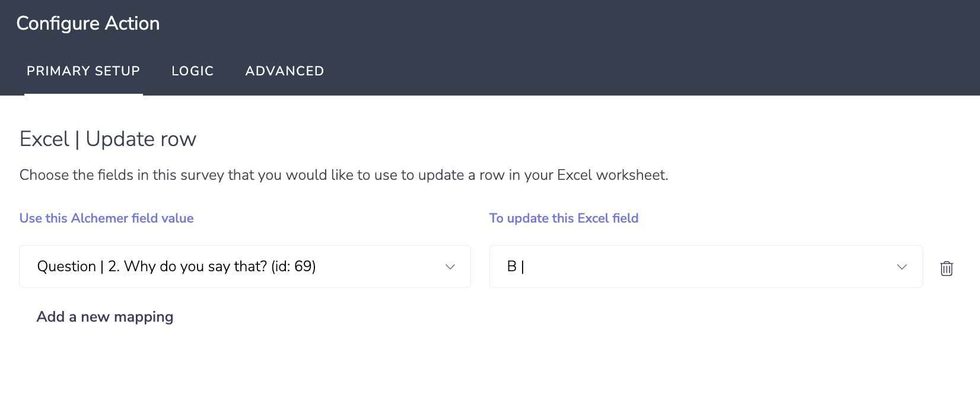The image size is (980, 419).
Task: Select the PRIMARY SETUP tab
Action: pos(83,71)
